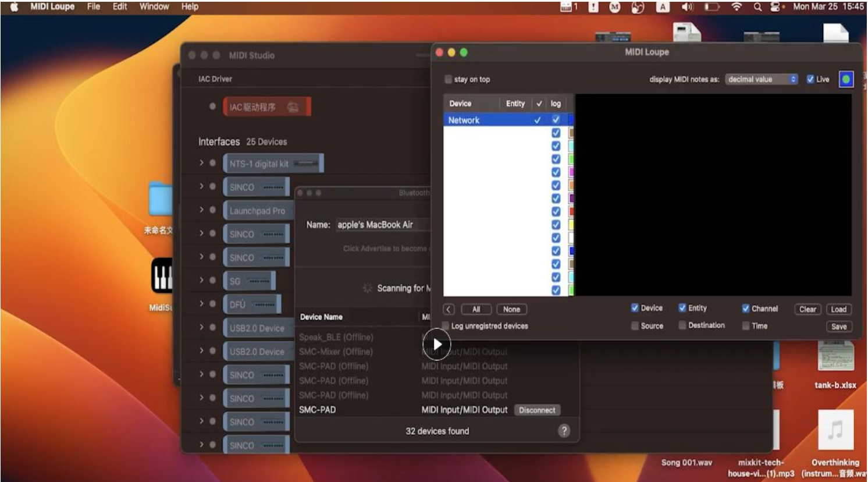Image resolution: width=868 pixels, height=482 pixels.
Task: Click the blue color swatch in Network row
Action: pos(571,119)
